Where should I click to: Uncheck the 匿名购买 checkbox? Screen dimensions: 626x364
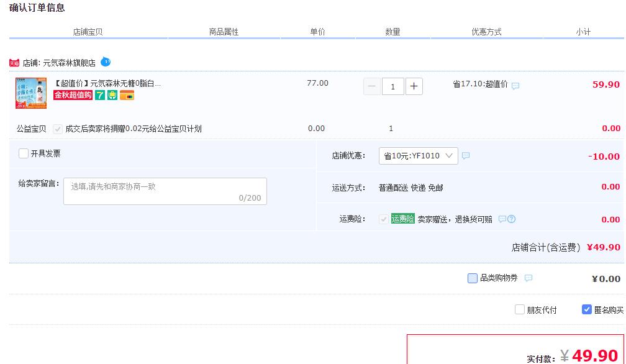586,309
